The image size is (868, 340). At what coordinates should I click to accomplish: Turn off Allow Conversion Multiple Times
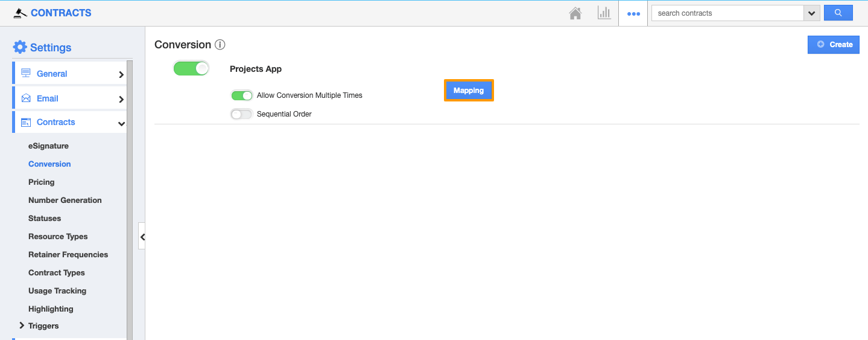(242, 95)
